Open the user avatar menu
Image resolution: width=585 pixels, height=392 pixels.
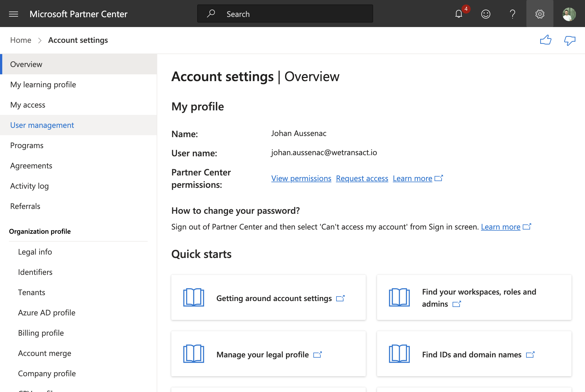coord(569,14)
